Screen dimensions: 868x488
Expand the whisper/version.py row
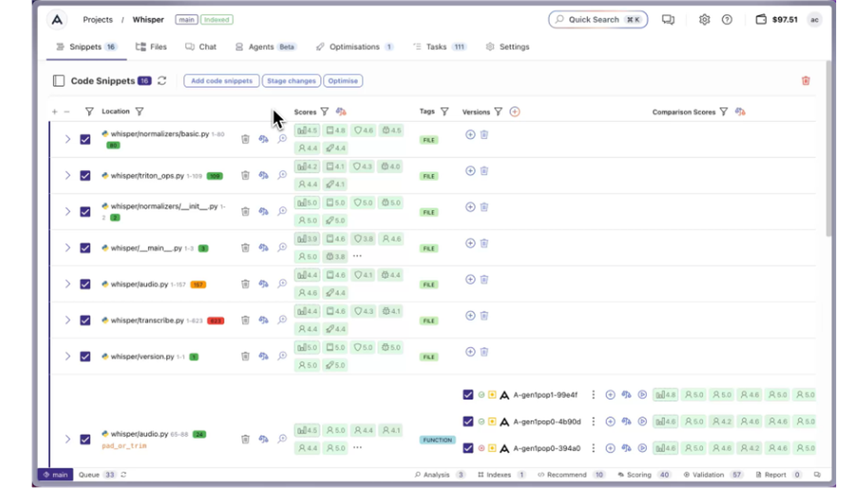67,356
